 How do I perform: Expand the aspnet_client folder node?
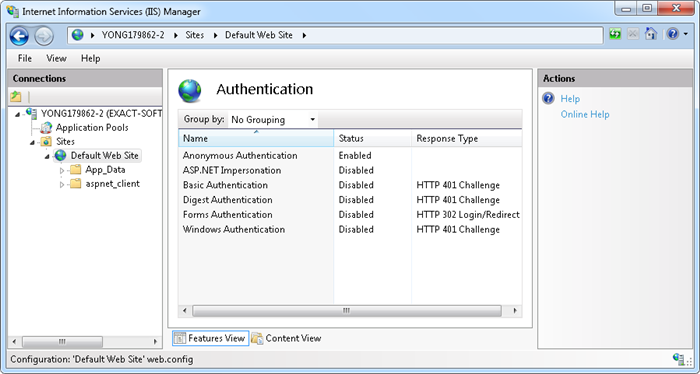click(62, 184)
